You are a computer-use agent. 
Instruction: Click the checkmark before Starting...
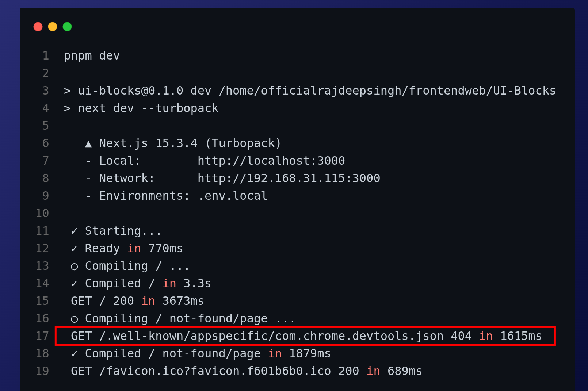tap(75, 231)
